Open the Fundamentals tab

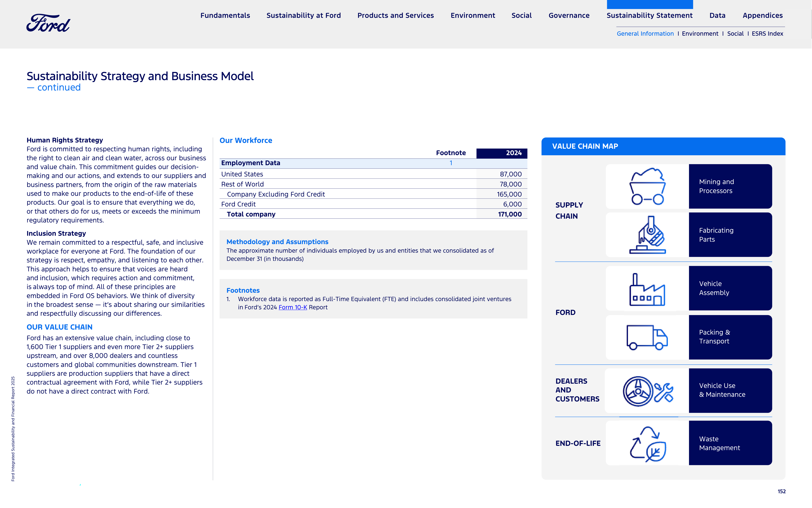click(x=225, y=15)
